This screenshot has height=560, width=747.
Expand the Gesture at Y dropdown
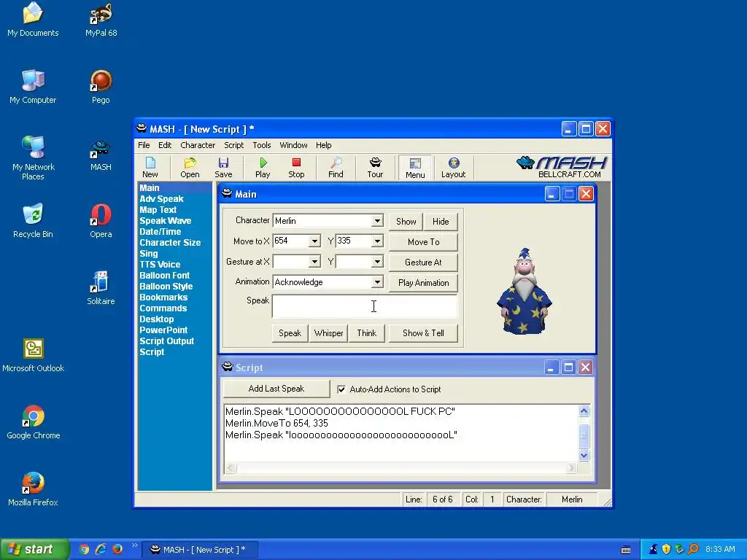(x=377, y=262)
